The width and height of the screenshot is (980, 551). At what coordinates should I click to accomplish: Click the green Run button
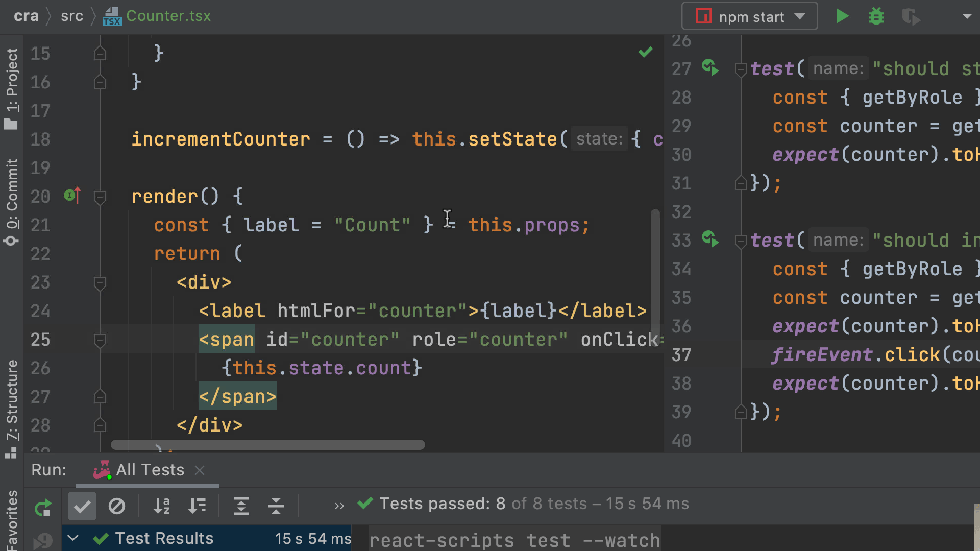point(842,16)
